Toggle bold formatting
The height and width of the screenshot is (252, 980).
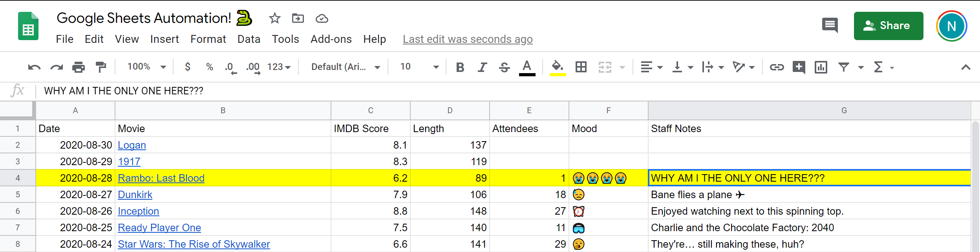[460, 67]
